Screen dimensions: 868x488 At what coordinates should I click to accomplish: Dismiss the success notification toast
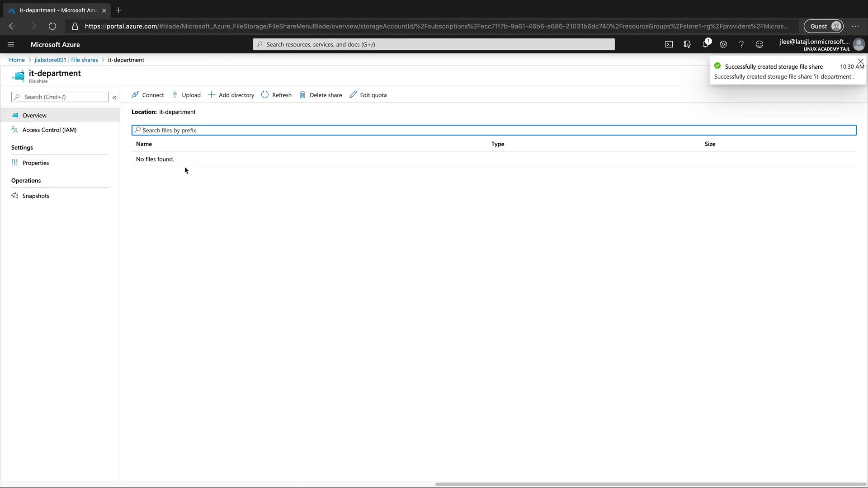(861, 61)
